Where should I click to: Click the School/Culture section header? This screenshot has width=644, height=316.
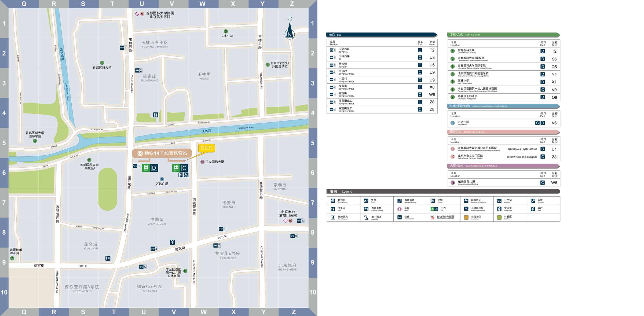(504, 35)
